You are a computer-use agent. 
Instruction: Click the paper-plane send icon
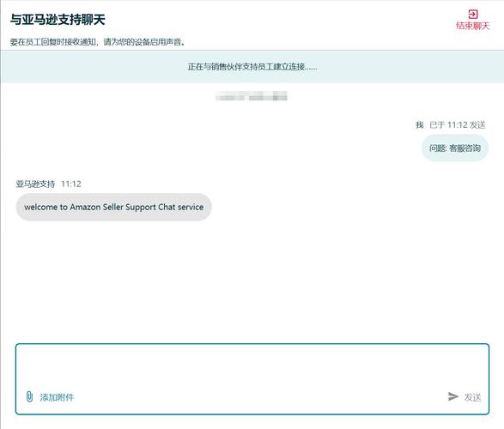(x=453, y=396)
